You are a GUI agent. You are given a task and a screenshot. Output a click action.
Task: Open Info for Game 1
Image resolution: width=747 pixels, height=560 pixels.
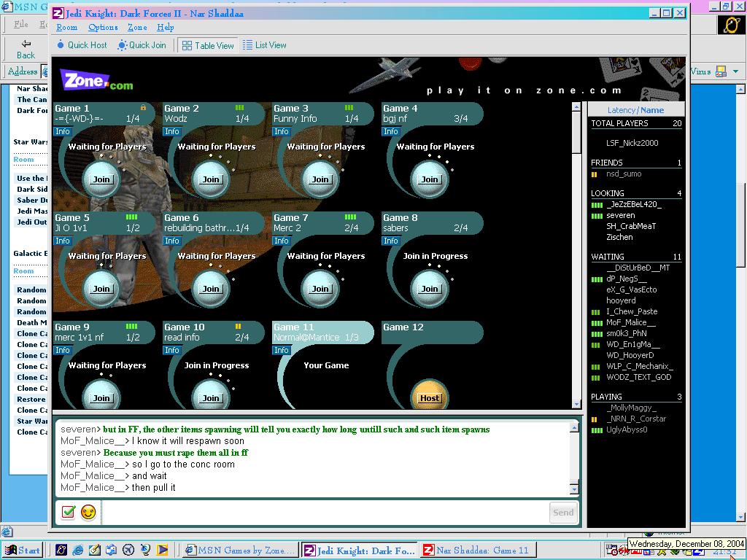pyautogui.click(x=63, y=131)
